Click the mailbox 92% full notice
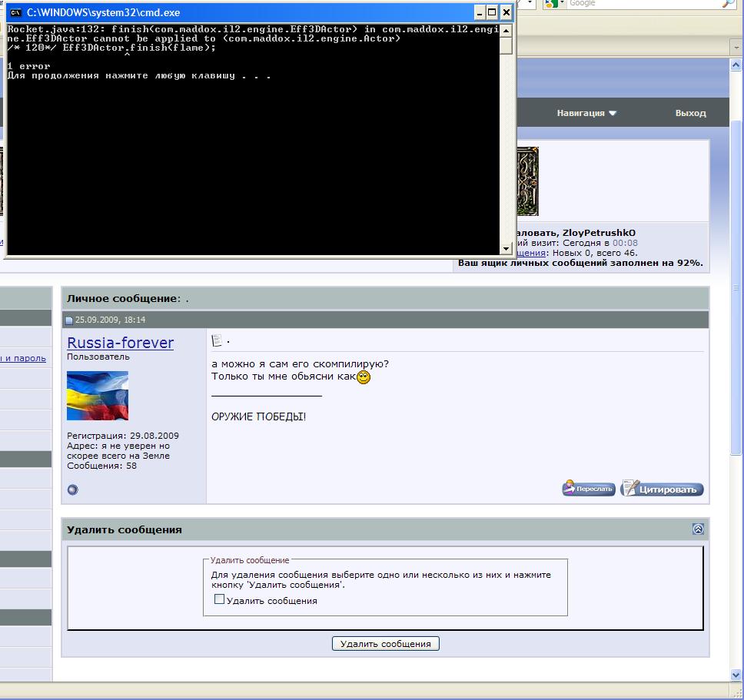This screenshot has height=700, width=744. [x=580, y=263]
